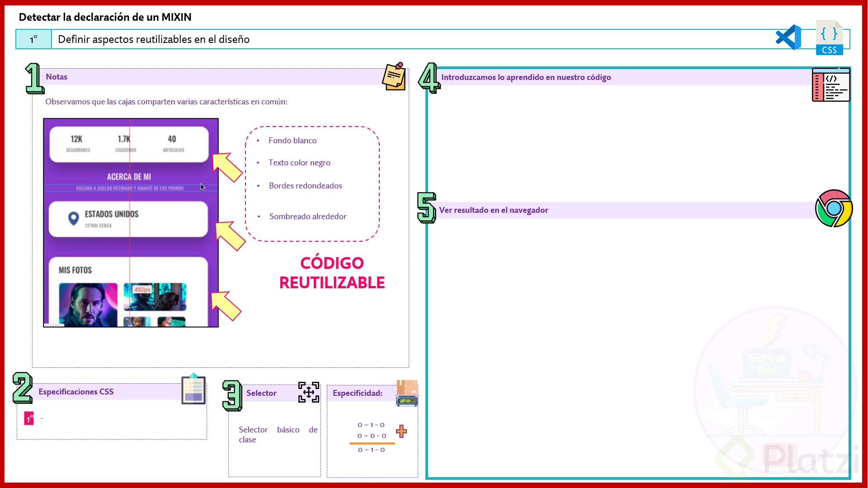
Task: Click the selector crosshair move icon
Action: point(309,392)
